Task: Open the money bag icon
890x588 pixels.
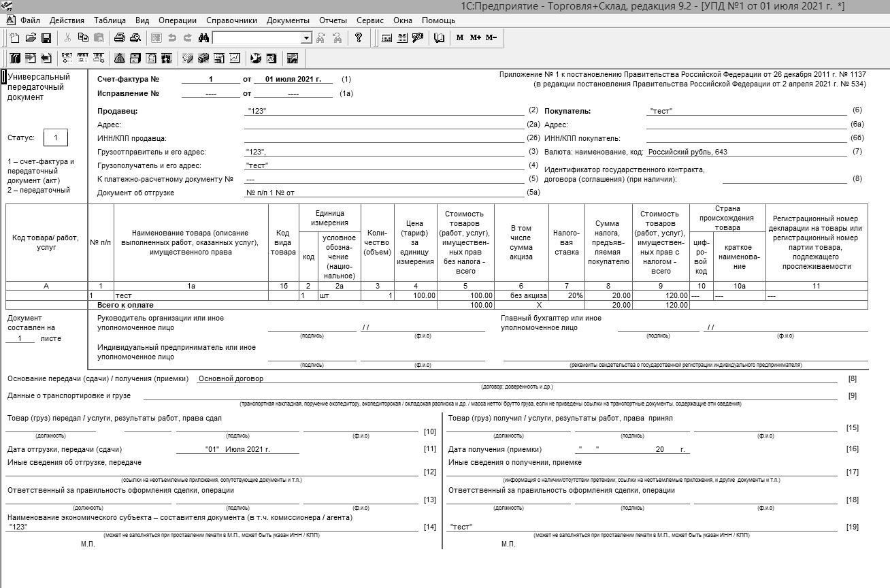Action: [120, 59]
